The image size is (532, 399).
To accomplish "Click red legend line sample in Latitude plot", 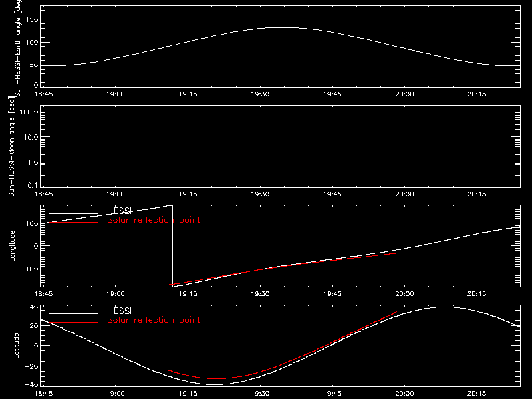I will click(x=74, y=323).
